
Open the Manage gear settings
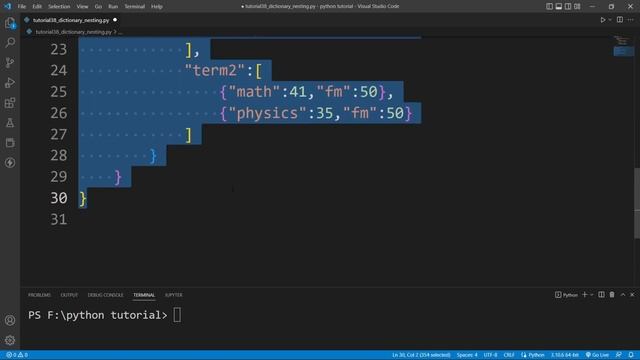[10, 340]
